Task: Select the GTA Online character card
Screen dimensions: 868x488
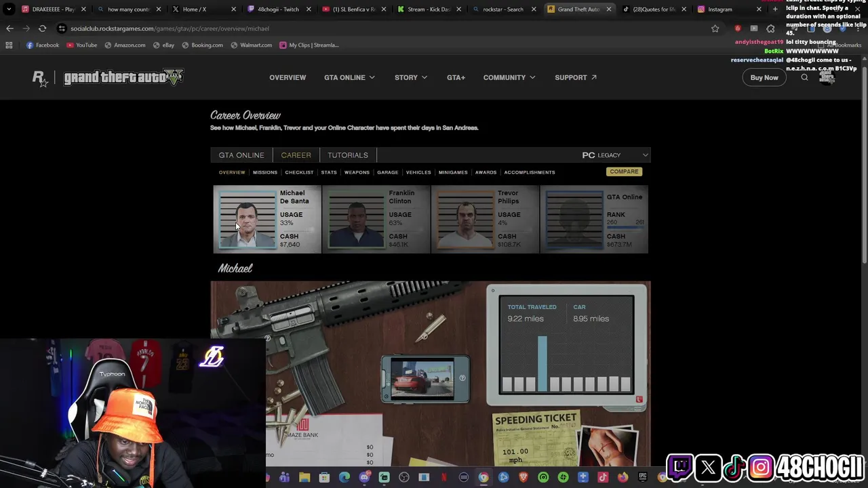Action: [594, 219]
